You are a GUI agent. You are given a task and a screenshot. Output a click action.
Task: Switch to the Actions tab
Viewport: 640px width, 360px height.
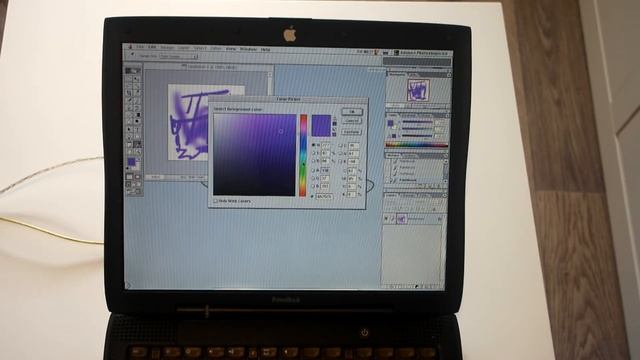[x=411, y=156]
